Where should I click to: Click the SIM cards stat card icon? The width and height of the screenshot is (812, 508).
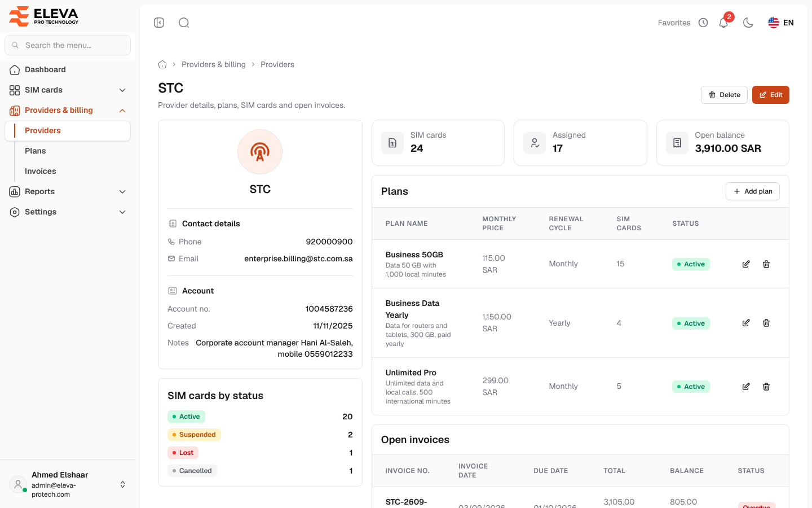coord(392,143)
